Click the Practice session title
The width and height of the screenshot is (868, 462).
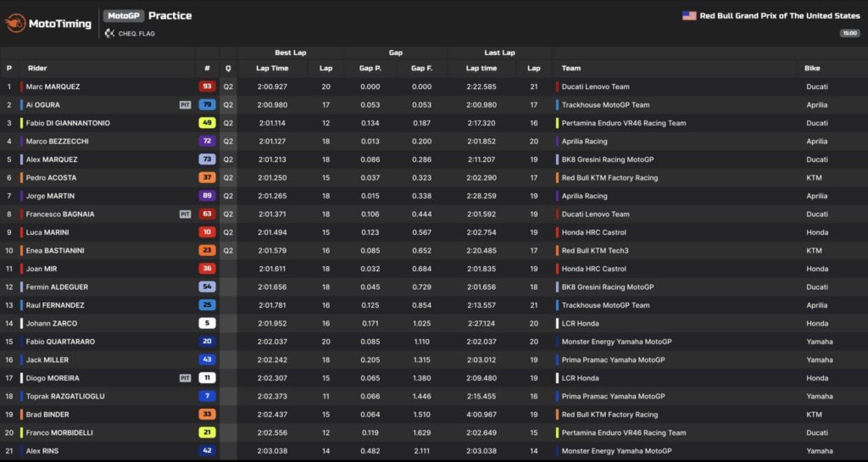click(x=170, y=16)
